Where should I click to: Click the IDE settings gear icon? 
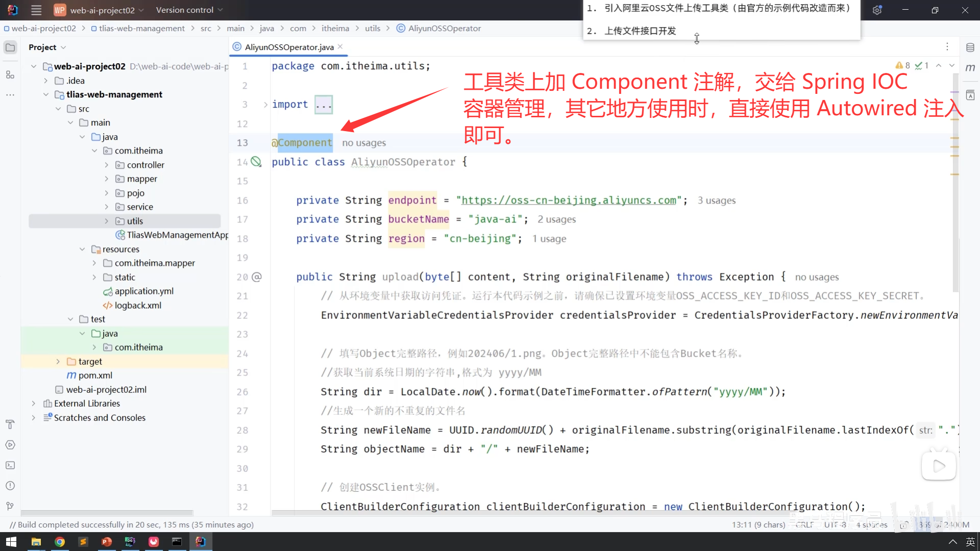tap(877, 10)
